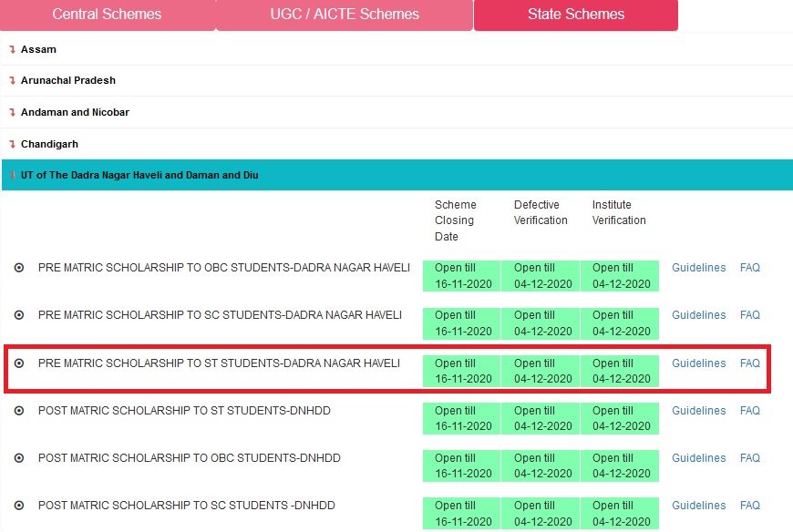The height and width of the screenshot is (532, 793).
Task: Click the Scheme Closing Date column header
Action: pyautogui.click(x=455, y=220)
